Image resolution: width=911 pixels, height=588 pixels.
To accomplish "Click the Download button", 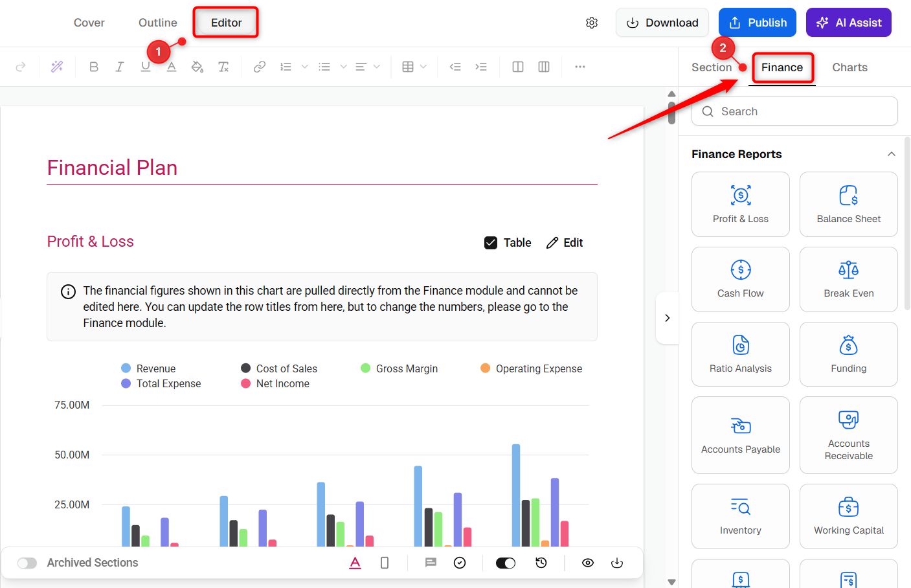I will (662, 23).
